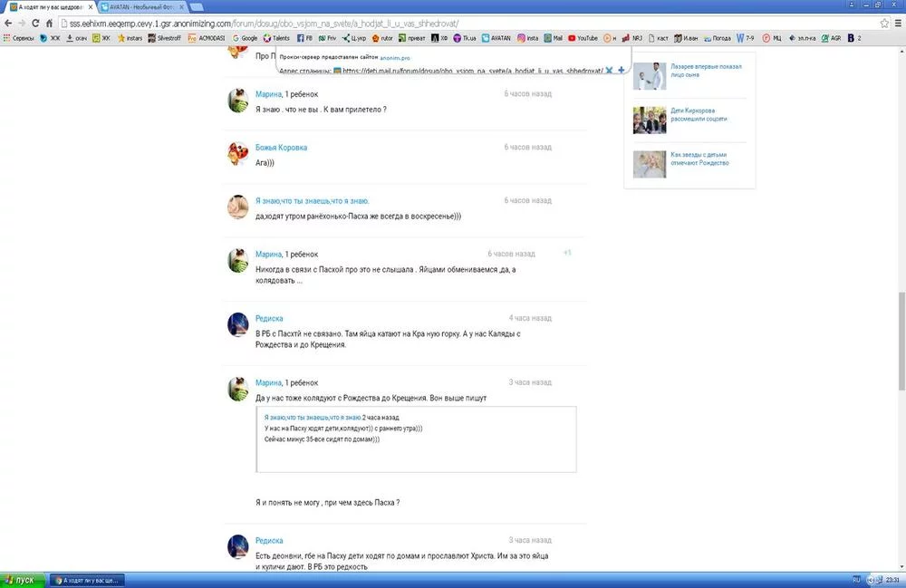Open the 7-9 bookmark
This screenshot has width=906, height=588.
[746, 38]
